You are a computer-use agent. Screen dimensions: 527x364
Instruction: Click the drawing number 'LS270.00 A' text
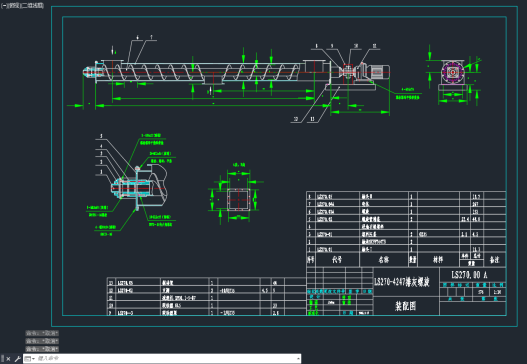469,275
